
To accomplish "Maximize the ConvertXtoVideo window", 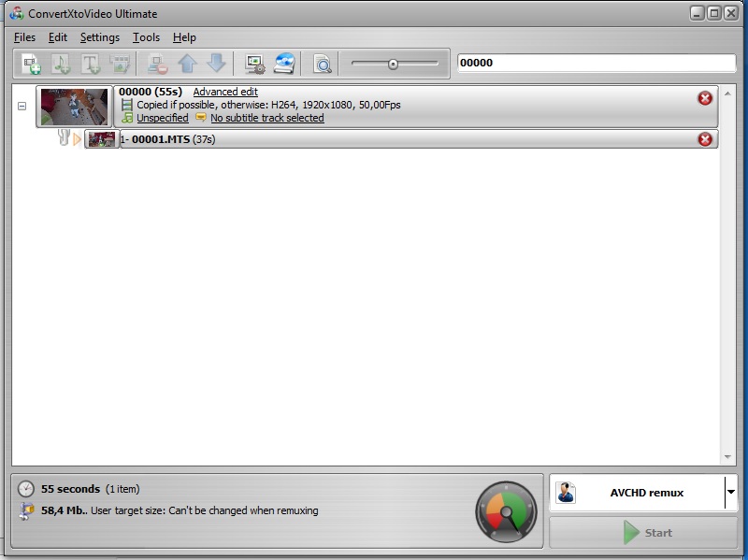I will (x=714, y=13).
